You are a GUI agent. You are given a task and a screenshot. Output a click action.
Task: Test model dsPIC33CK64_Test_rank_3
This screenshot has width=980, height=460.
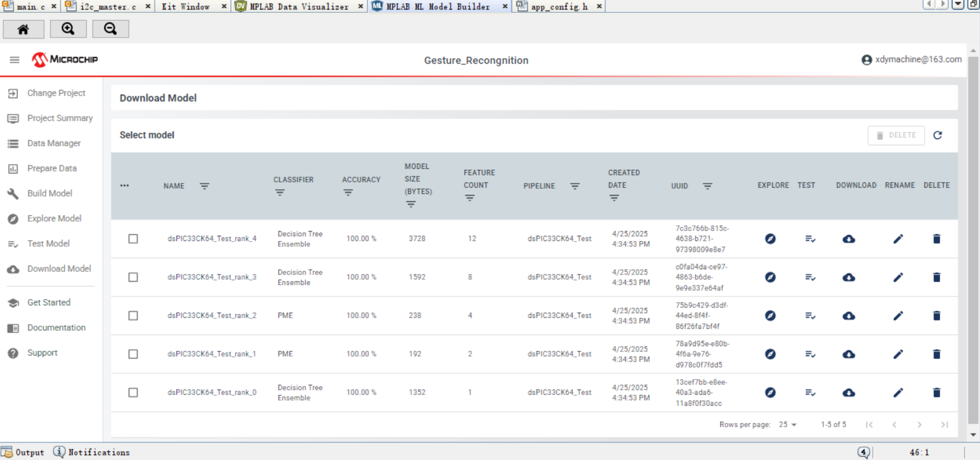pyautogui.click(x=810, y=277)
